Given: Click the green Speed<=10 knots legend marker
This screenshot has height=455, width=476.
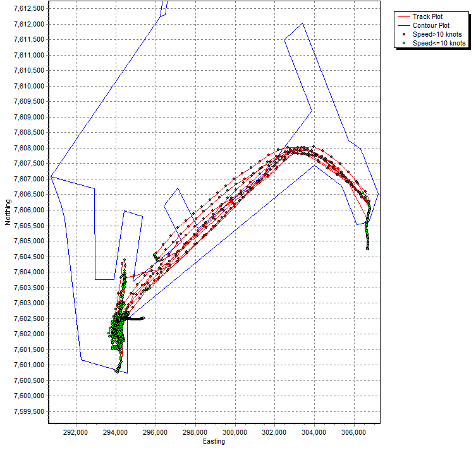Looking at the screenshot, I should 403,43.
